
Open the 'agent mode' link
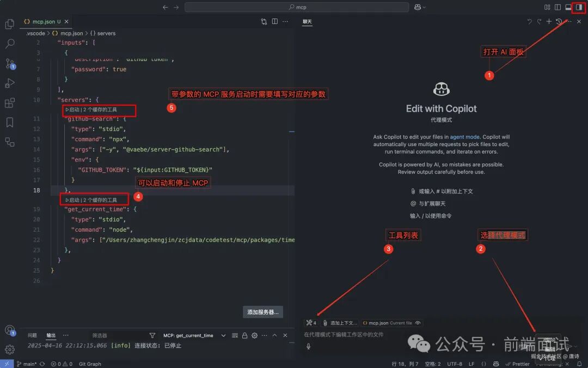point(464,137)
